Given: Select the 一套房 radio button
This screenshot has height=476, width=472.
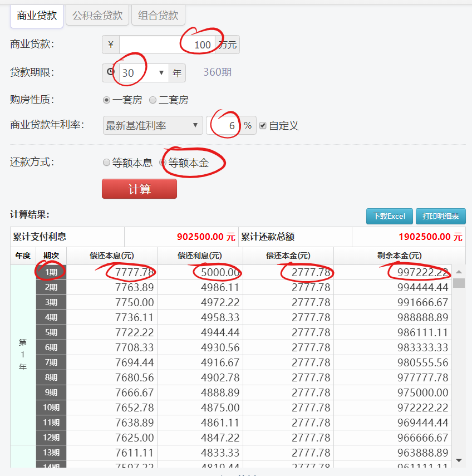Looking at the screenshot, I should 106,100.
